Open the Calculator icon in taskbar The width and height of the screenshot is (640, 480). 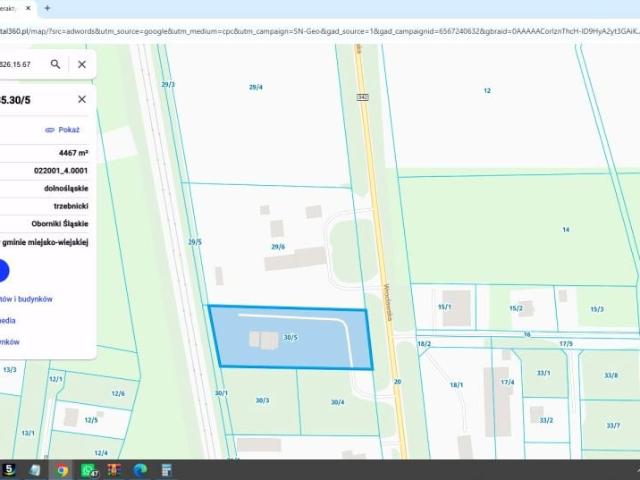click(x=166, y=470)
